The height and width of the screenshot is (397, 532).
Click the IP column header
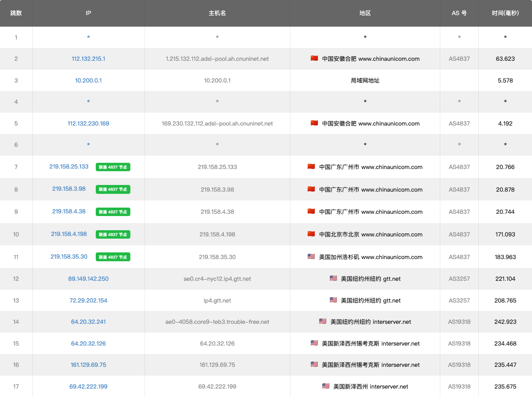tap(88, 13)
